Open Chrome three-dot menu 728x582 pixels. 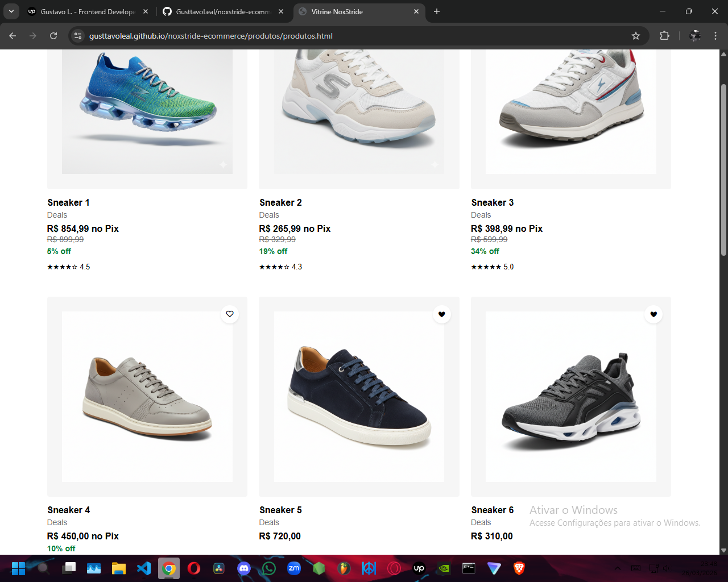[x=715, y=36]
